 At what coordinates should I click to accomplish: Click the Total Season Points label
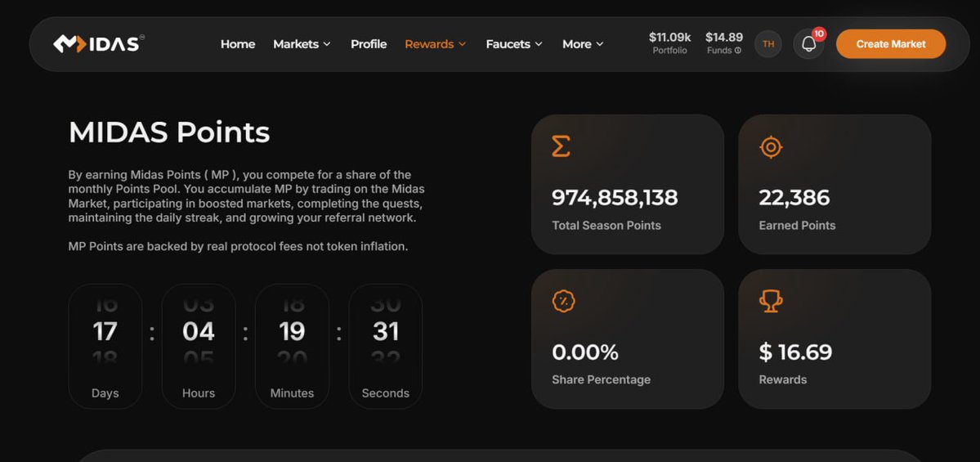[606, 225]
